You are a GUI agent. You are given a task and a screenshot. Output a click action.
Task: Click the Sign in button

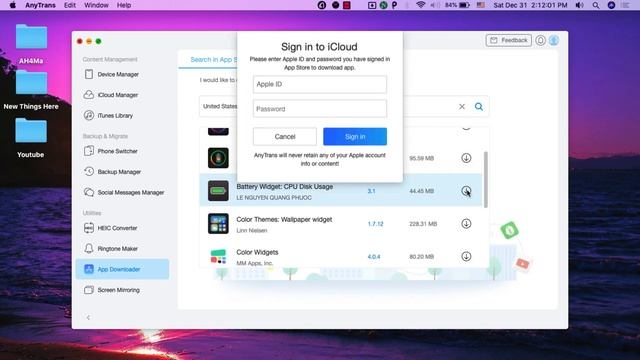pos(355,136)
